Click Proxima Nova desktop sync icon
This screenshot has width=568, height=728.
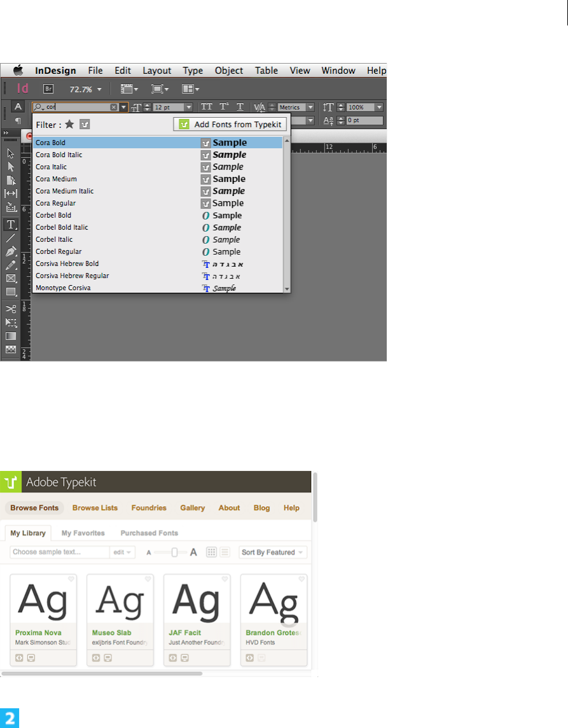click(x=31, y=658)
